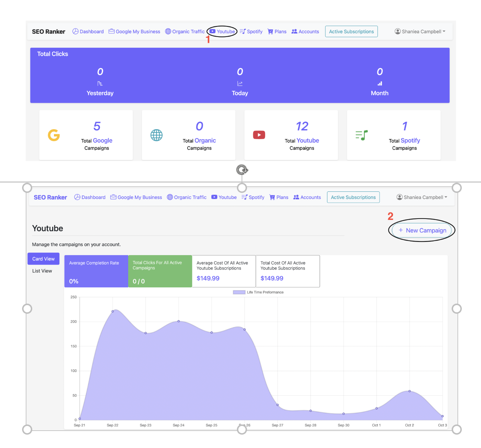Image resolution: width=481 pixels, height=448 pixels.
Task: Click the Accounts icon in lower navbar
Action: 296,197
